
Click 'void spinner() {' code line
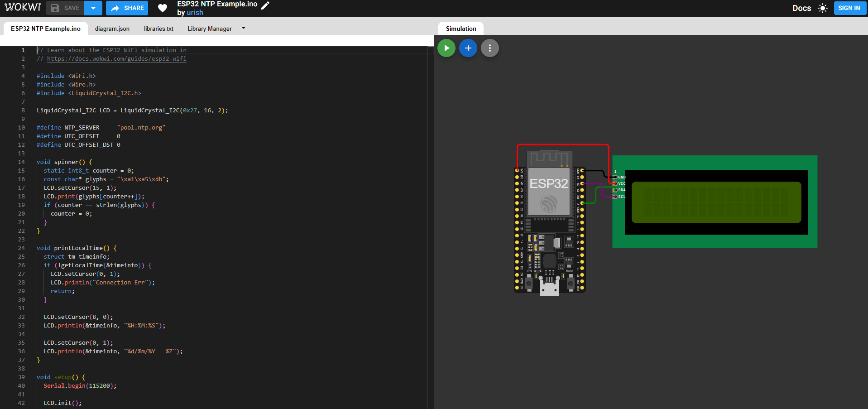click(64, 162)
